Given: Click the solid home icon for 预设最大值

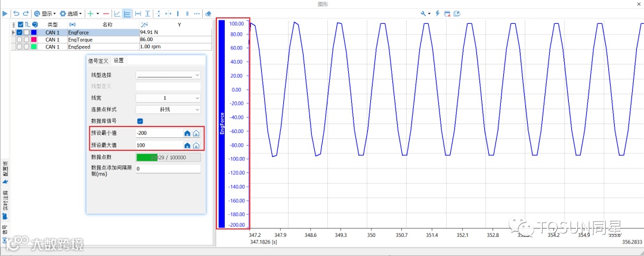Looking at the screenshot, I should click(x=187, y=145).
